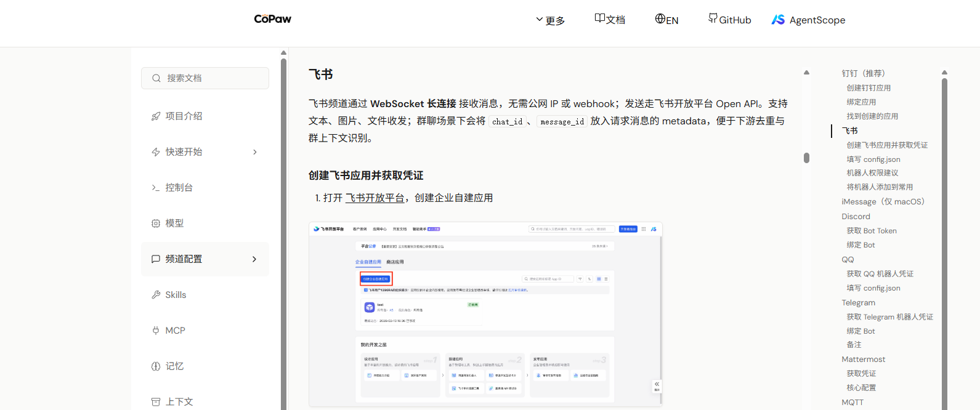This screenshot has height=410, width=980.
Task: Expand the 快速开始 chevron
Action: pos(255,152)
